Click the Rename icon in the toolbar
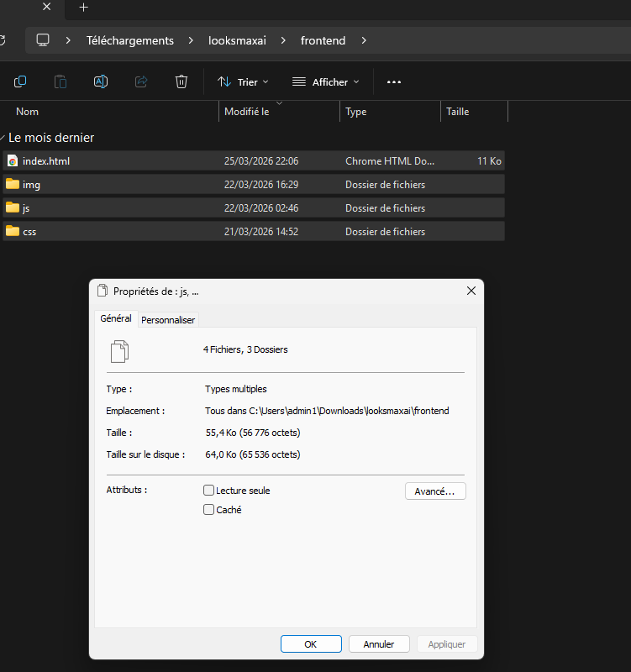Viewport: 631px width, 672px height. click(x=101, y=81)
